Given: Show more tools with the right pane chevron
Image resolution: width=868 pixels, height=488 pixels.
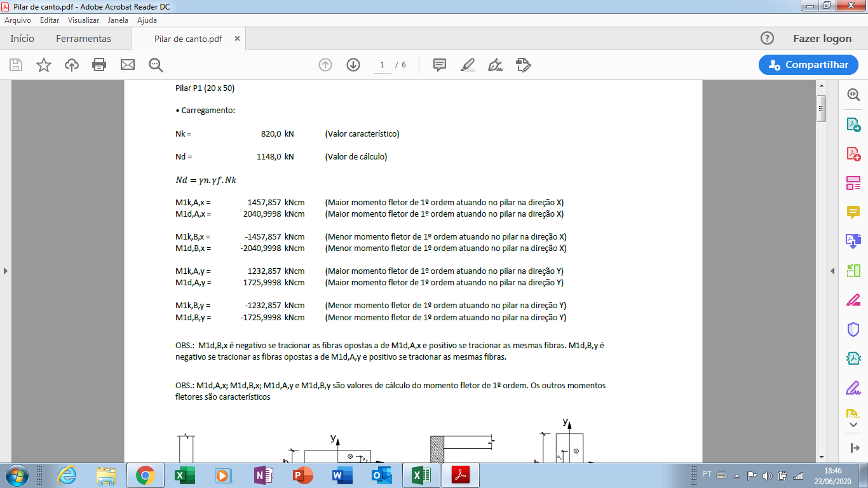Looking at the screenshot, I should click(x=853, y=424).
